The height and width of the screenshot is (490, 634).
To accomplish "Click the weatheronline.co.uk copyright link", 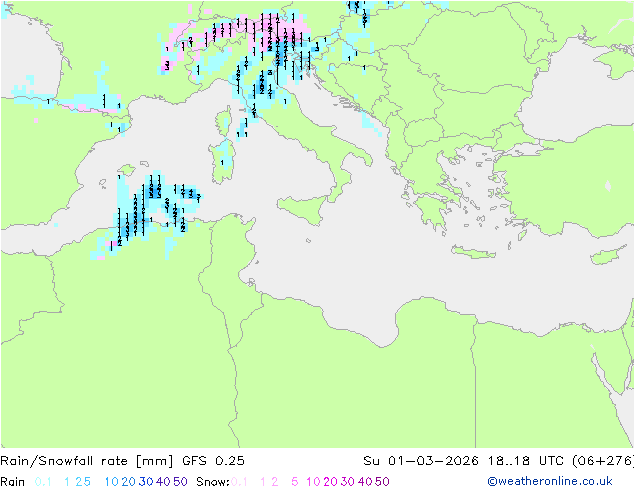I will coord(550,482).
